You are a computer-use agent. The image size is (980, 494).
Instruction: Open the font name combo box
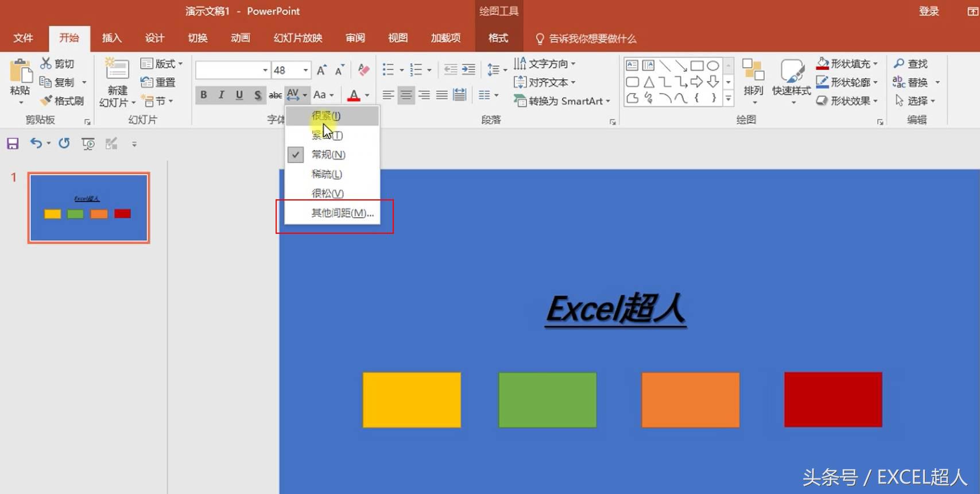(x=233, y=70)
